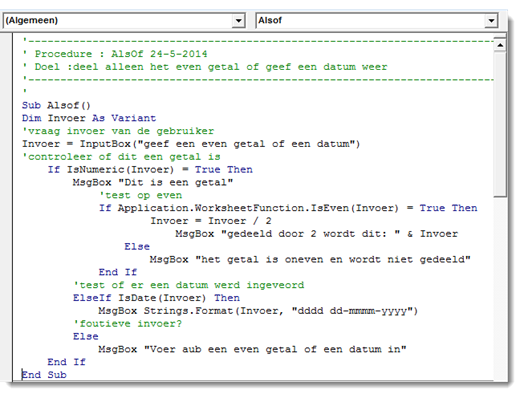Viewport: 520px width, 394px height.
Task: Click the (Algemeen) combo box field
Action: (124, 21)
